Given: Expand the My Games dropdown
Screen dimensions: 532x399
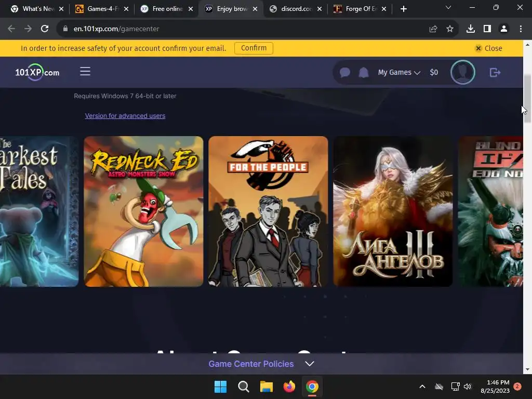Looking at the screenshot, I should tap(399, 72).
